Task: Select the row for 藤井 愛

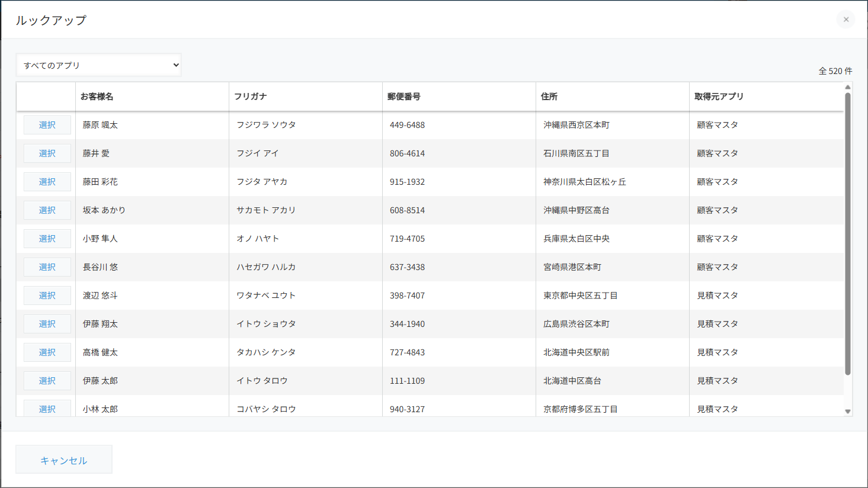Action: click(x=47, y=153)
